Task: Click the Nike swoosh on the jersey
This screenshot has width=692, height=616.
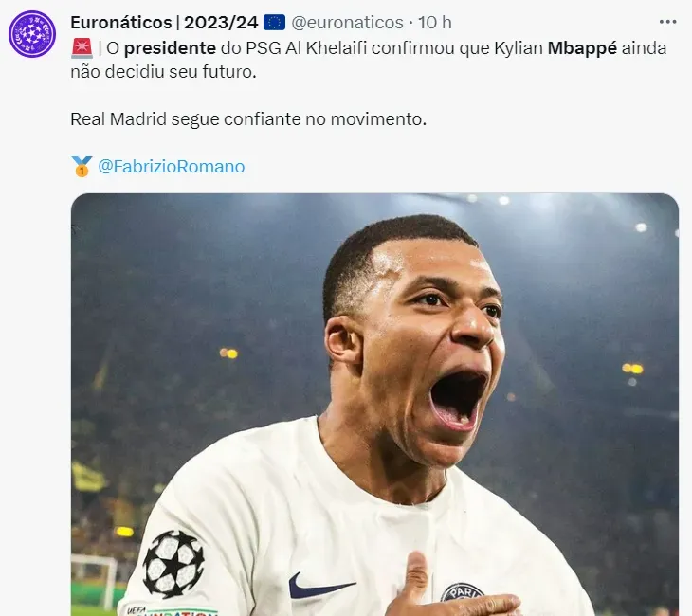Action: point(320,586)
